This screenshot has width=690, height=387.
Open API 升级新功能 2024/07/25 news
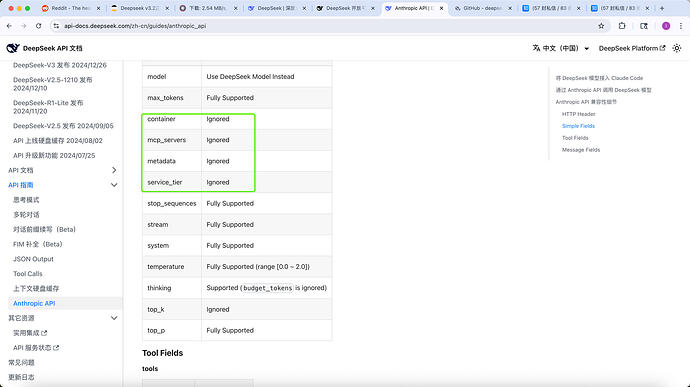pos(54,155)
